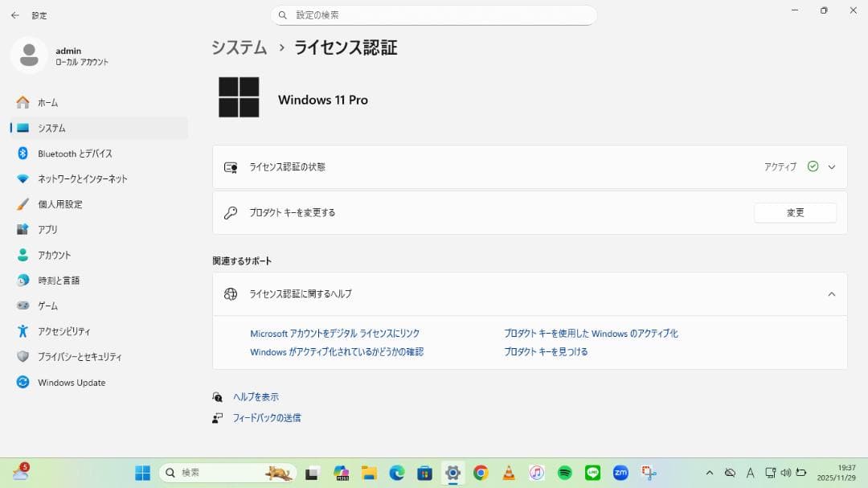The width and height of the screenshot is (868, 488).
Task: Click the green アクティブ checkmark icon
Action: tap(813, 166)
